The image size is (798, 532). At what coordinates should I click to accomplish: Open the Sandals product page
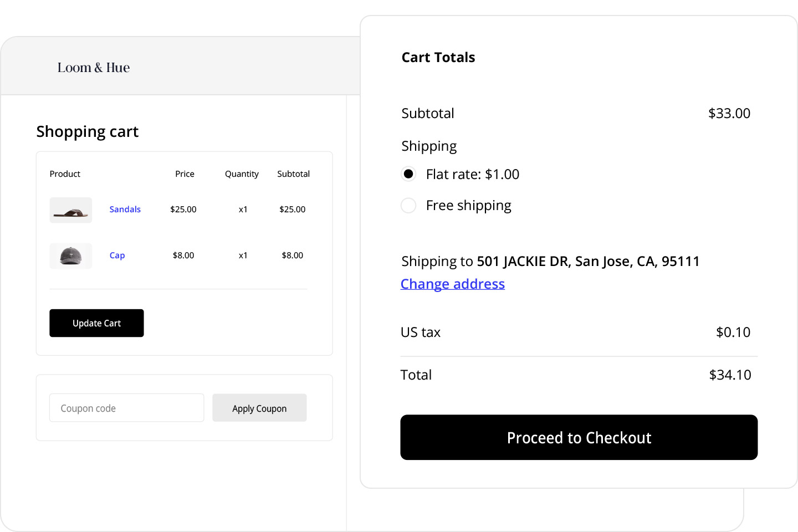coord(125,209)
